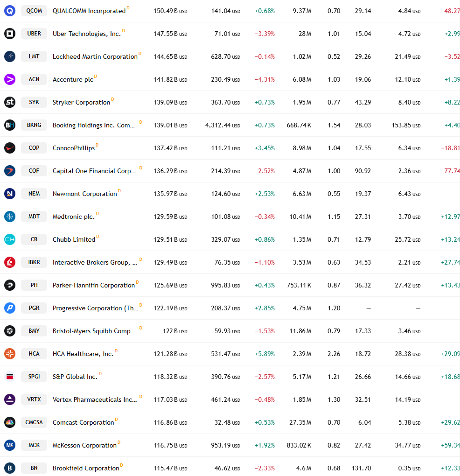Open Medtronic plc. company link
Viewport: 460px width, 476px height.
click(x=74, y=217)
